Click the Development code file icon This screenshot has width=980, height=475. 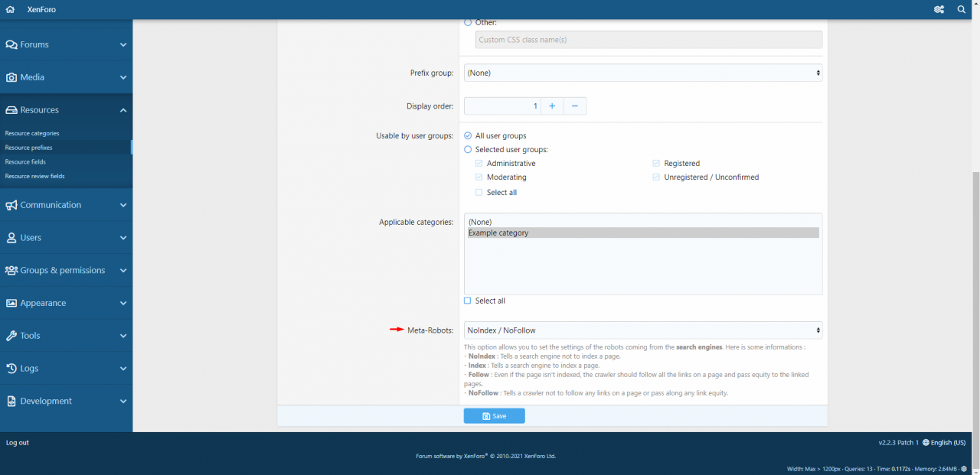coord(11,401)
